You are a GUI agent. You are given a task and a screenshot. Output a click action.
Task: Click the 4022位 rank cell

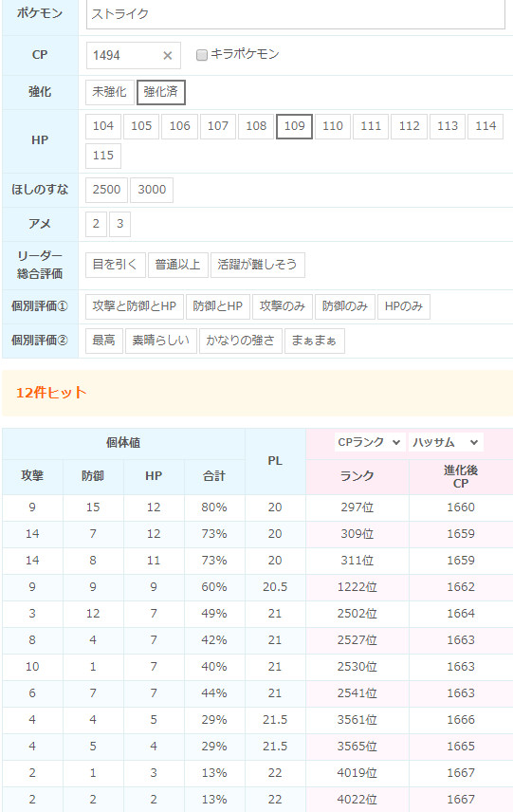[357, 800]
